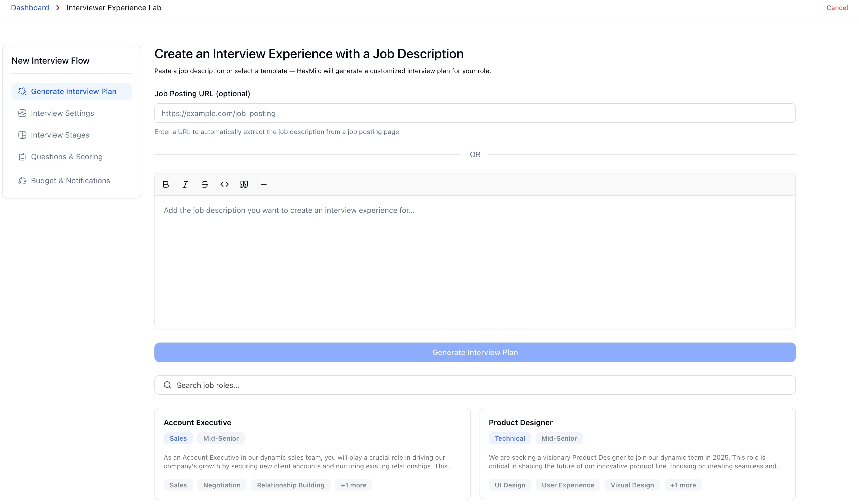Insert a horizontal rule divider
This screenshot has height=504, width=859.
point(263,184)
